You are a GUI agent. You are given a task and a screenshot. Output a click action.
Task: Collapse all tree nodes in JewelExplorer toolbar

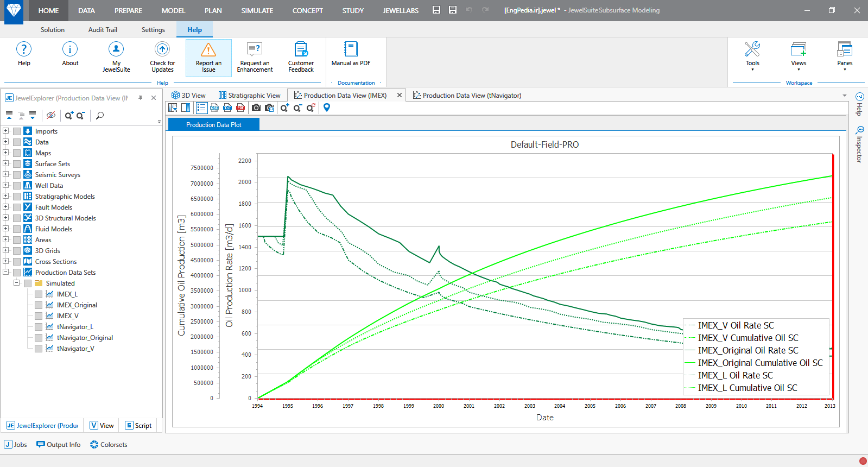pos(9,115)
